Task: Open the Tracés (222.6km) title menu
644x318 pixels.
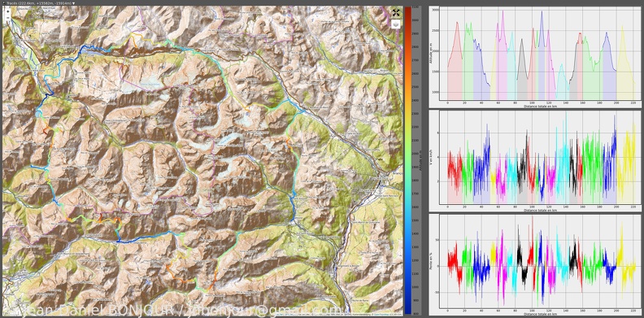Action: pyautogui.click(x=39, y=3)
